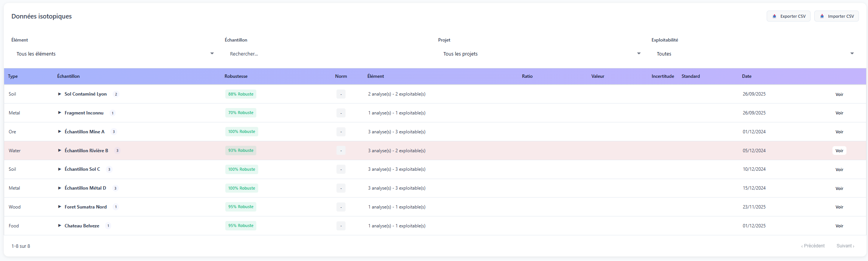Screen dimensions: 868x261
Task: Expand the Fragment Inconnu row
Action: tap(59, 113)
